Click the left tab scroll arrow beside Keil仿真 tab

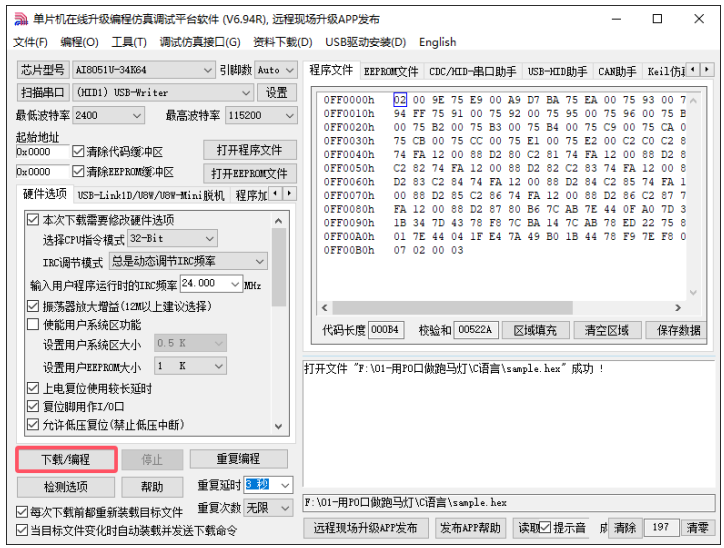pyautogui.click(x=692, y=70)
